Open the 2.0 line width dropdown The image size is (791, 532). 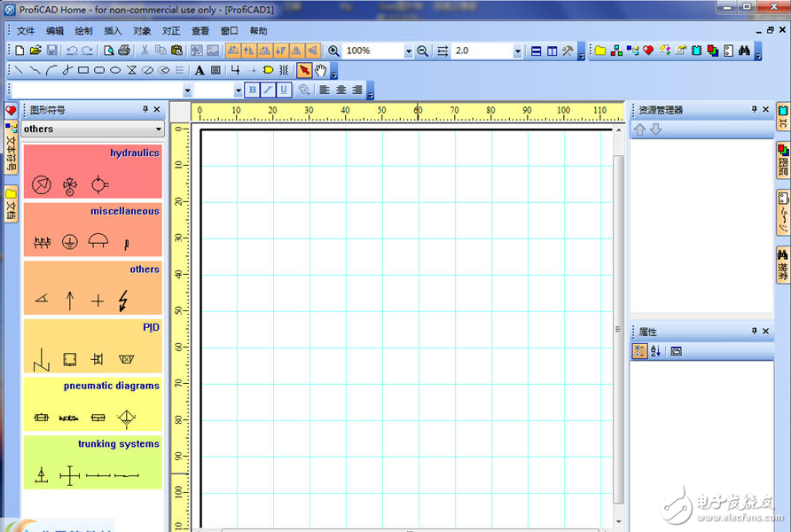518,51
